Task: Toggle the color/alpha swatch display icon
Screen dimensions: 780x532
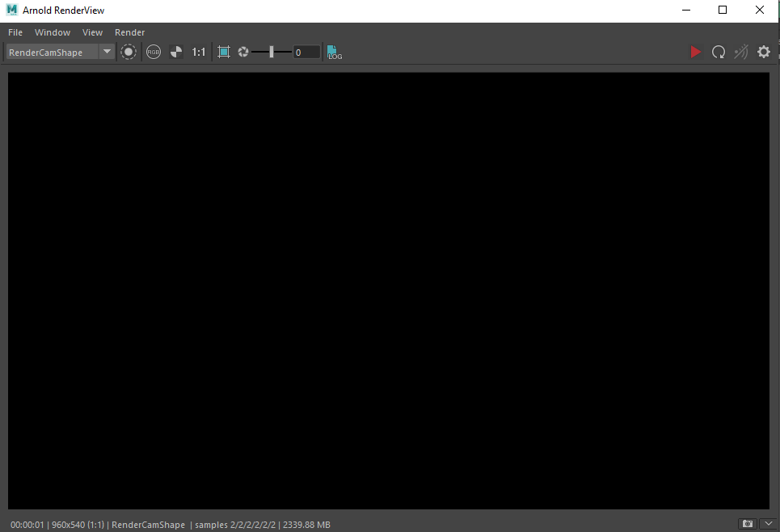Action: (176, 52)
